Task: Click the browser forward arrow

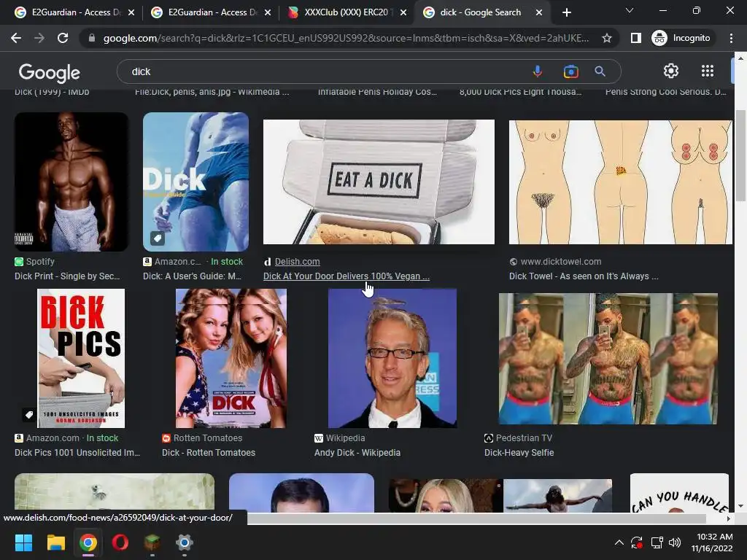Action: coord(39,38)
